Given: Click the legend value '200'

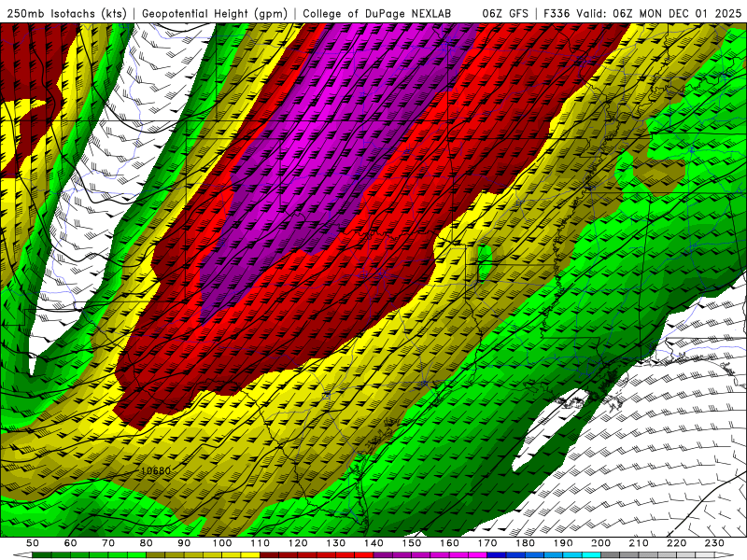Looking at the screenshot, I should point(601,543).
